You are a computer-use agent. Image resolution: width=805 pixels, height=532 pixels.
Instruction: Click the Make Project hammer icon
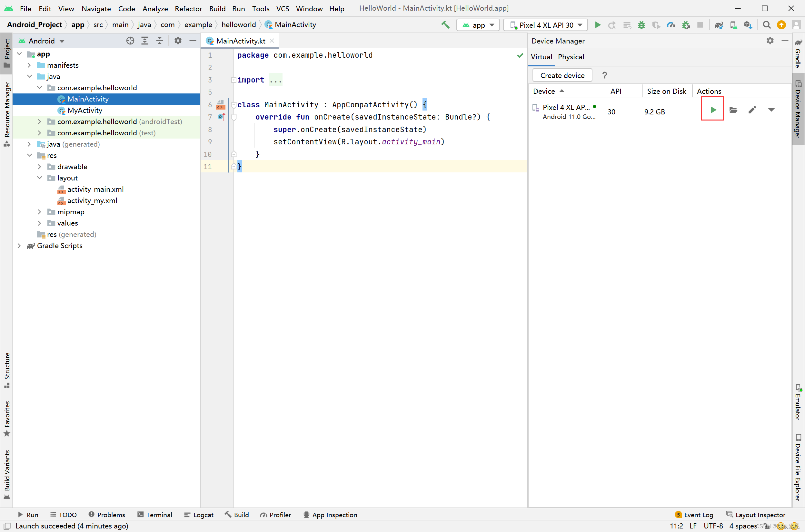coord(445,25)
